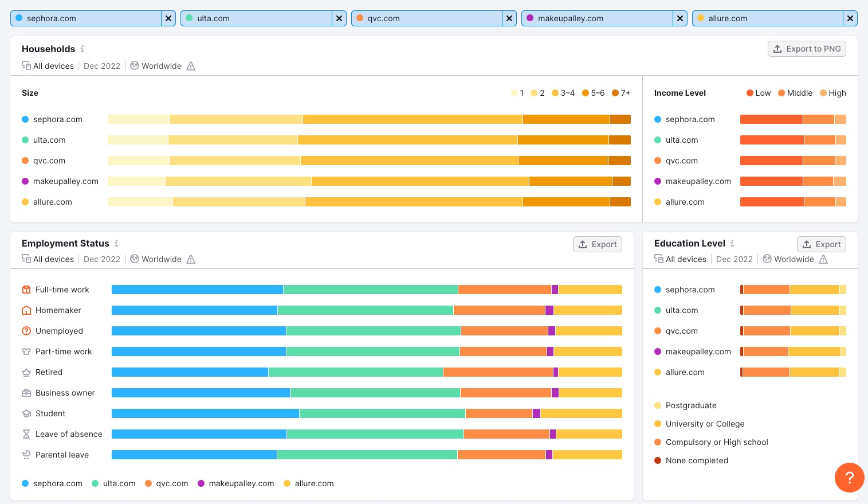
Task: Click the Households panel title
Action: click(48, 49)
